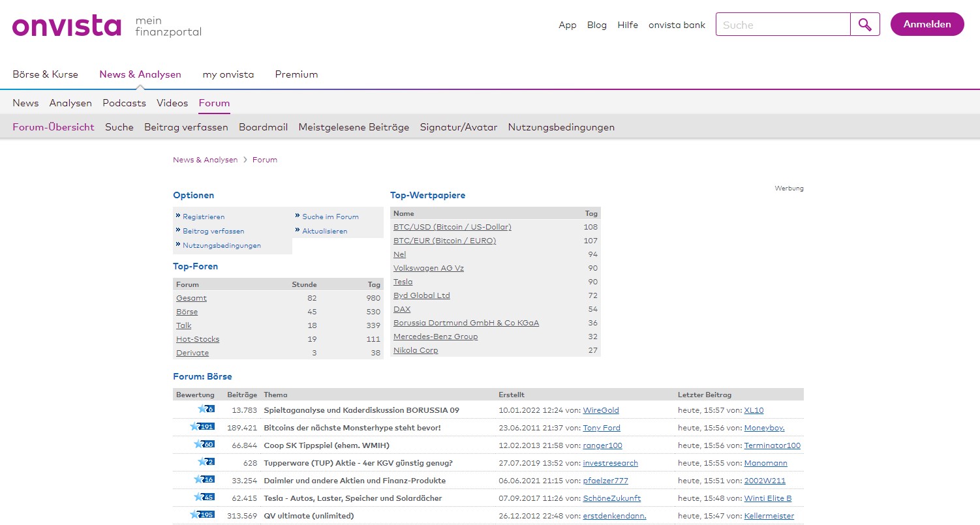Select the Forum tab
The height and width of the screenshot is (525, 980).
(x=215, y=103)
